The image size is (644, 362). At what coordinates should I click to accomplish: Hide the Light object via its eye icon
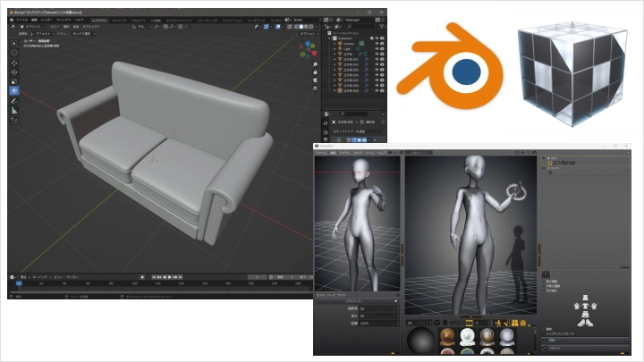coord(377,49)
